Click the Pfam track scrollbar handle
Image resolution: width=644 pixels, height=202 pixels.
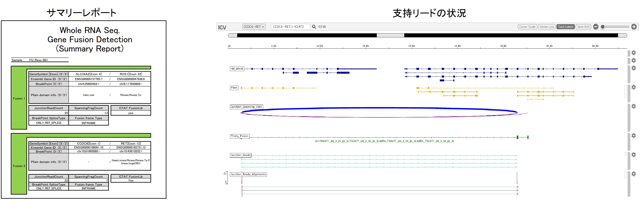point(625,91)
